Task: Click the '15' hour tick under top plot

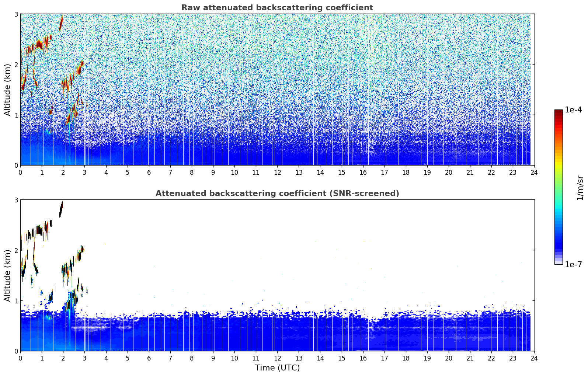Action: (x=342, y=172)
